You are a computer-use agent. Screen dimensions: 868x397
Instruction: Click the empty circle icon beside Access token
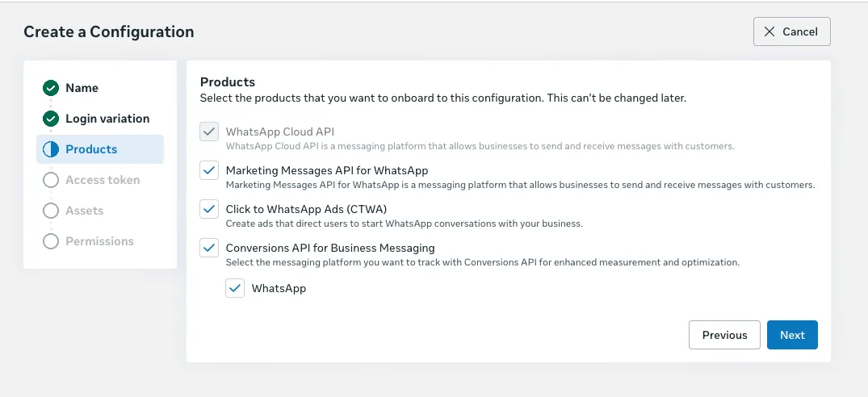pos(51,180)
